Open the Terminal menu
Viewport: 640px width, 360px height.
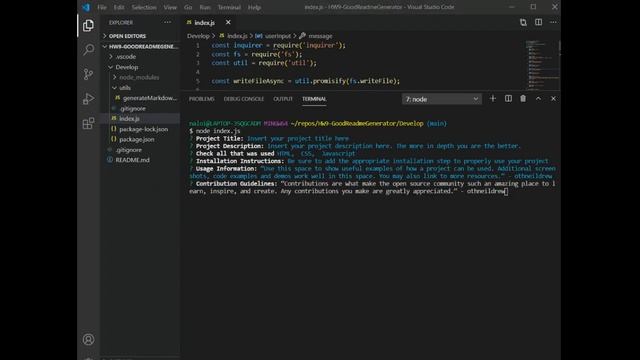(x=229, y=7)
